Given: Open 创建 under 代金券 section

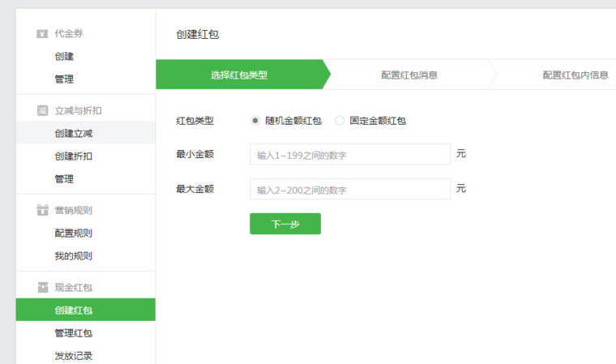Looking at the screenshot, I should [x=64, y=57].
